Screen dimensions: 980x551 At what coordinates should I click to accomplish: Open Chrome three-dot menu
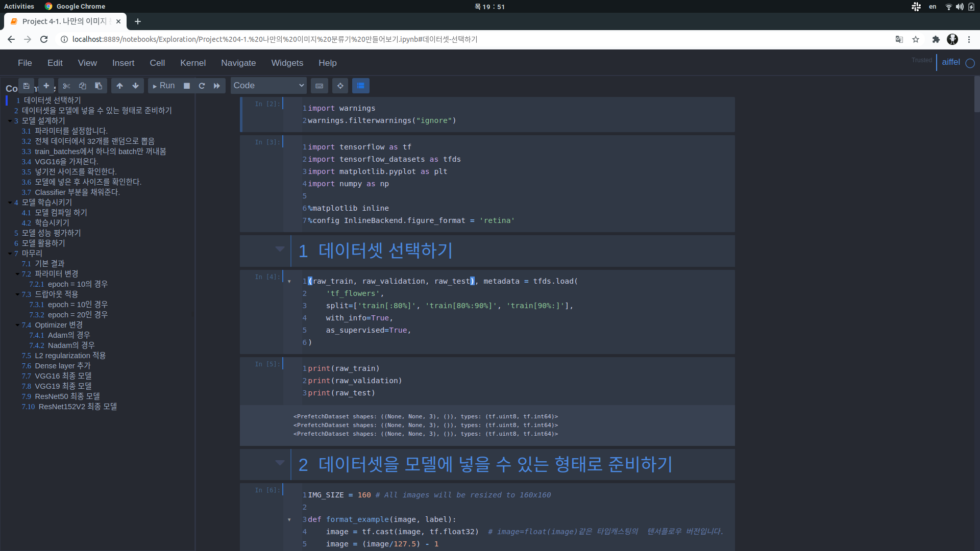pyautogui.click(x=969, y=39)
